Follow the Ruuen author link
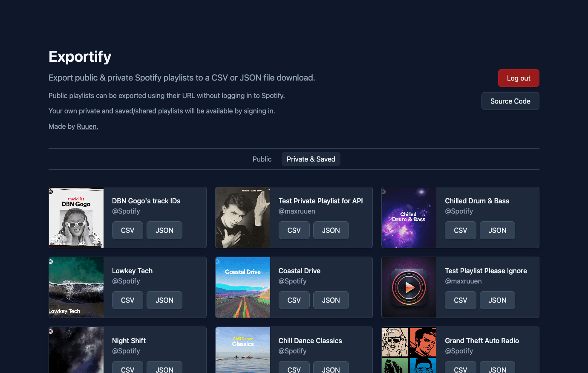This screenshot has height=373, width=588. tap(87, 126)
